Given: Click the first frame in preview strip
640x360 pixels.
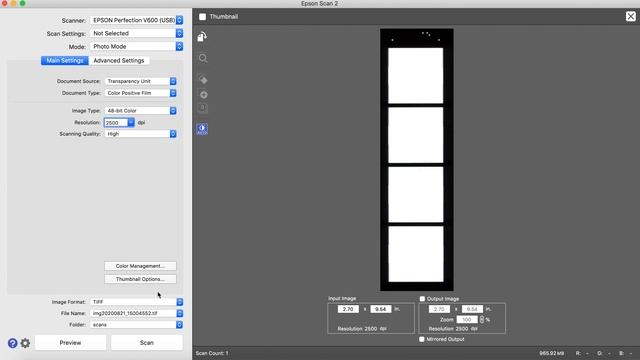Looking at the screenshot, I should tap(416, 76).
